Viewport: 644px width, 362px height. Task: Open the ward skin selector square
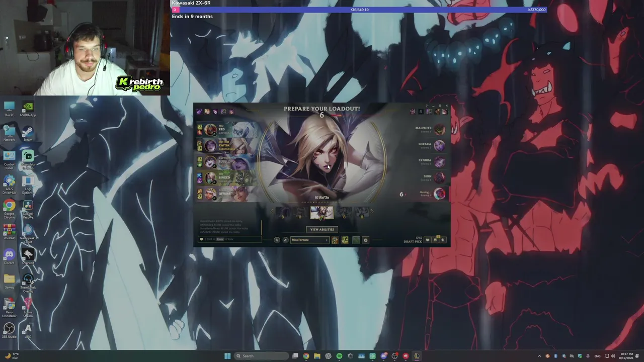tap(356, 240)
